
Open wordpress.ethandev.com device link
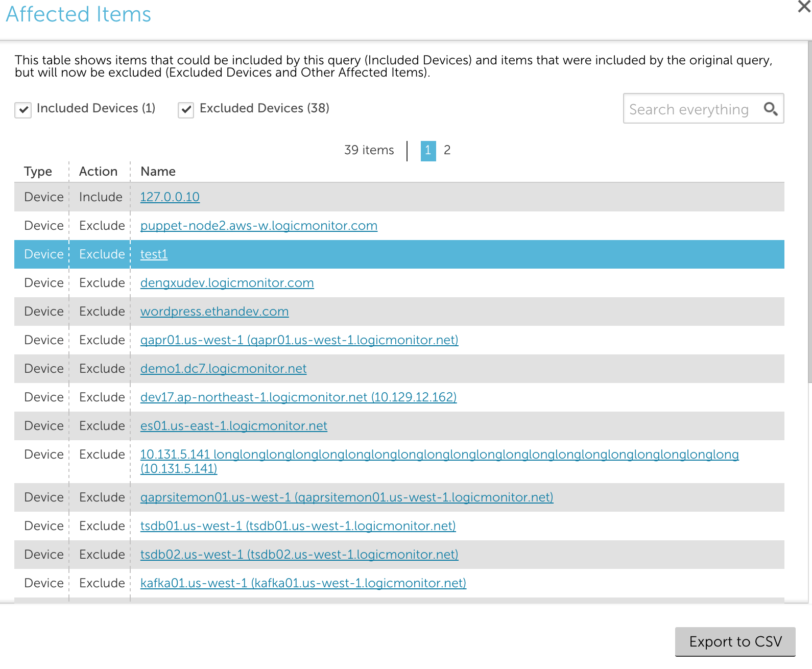click(214, 312)
